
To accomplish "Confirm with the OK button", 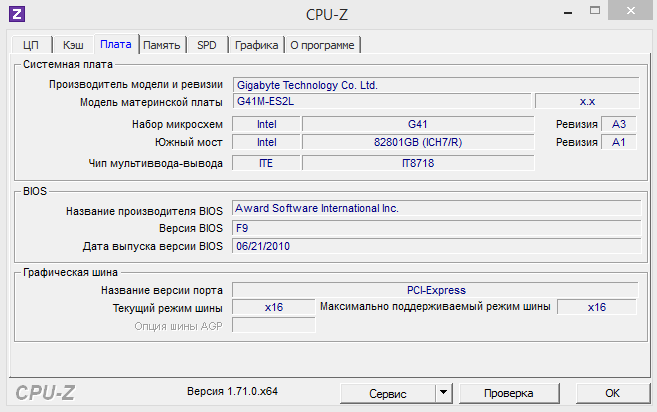I will pyautogui.click(x=613, y=392).
